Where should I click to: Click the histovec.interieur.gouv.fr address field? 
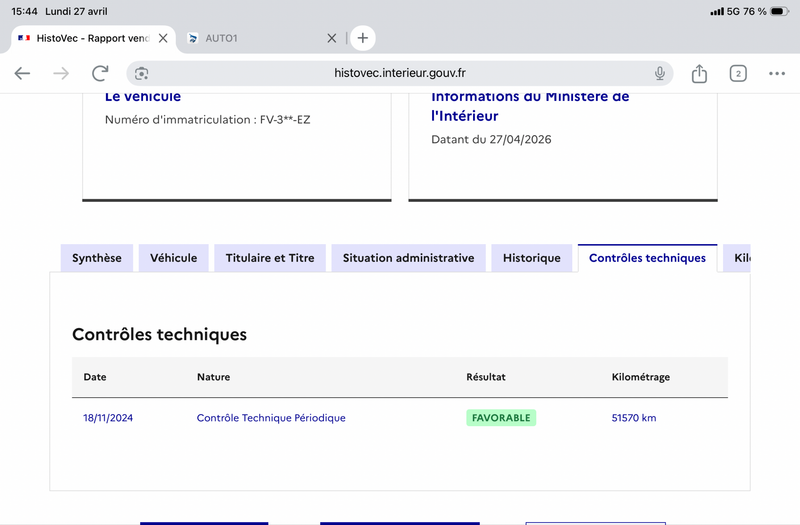click(400, 73)
